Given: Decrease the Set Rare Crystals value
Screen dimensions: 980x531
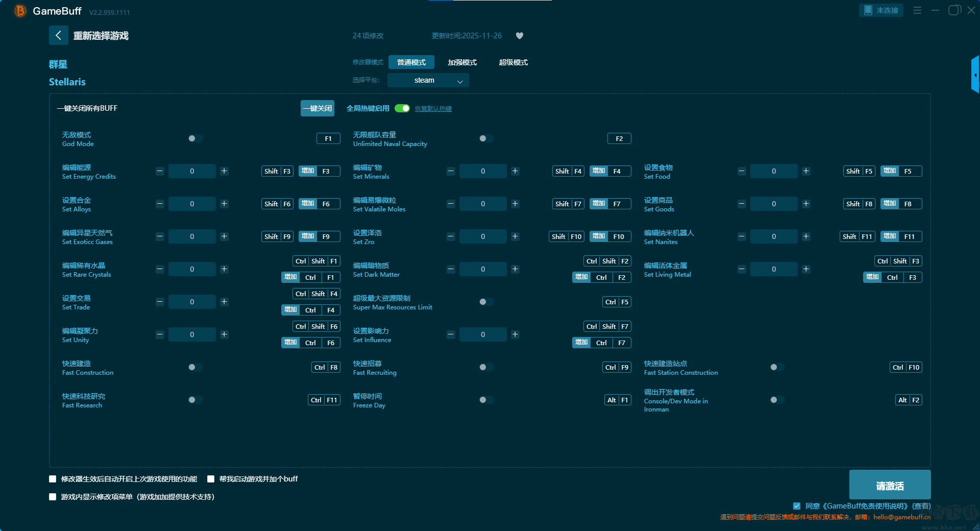Looking at the screenshot, I should coord(160,269).
